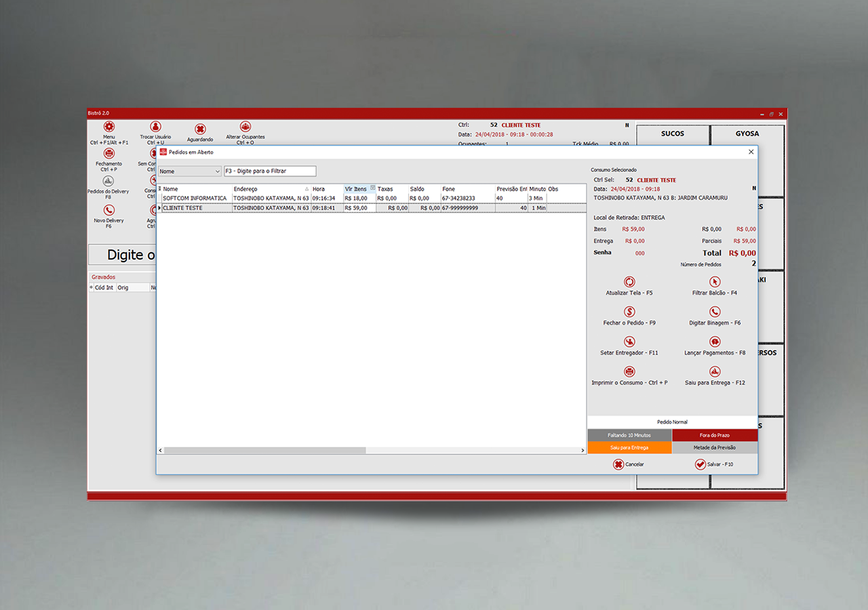This screenshot has width=868, height=610.
Task: Click the Digitar Binagem phone icon
Action: (x=715, y=312)
